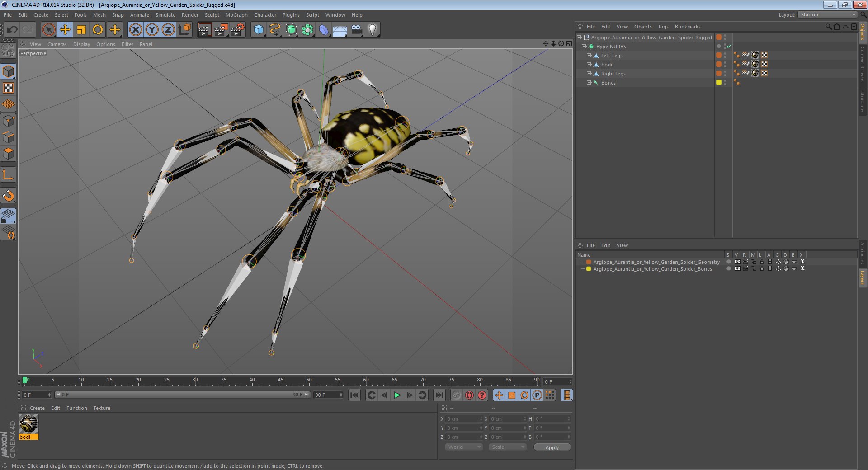Screen dimensions: 868x470
Task: Toggle X axis lock
Action: tap(135, 30)
